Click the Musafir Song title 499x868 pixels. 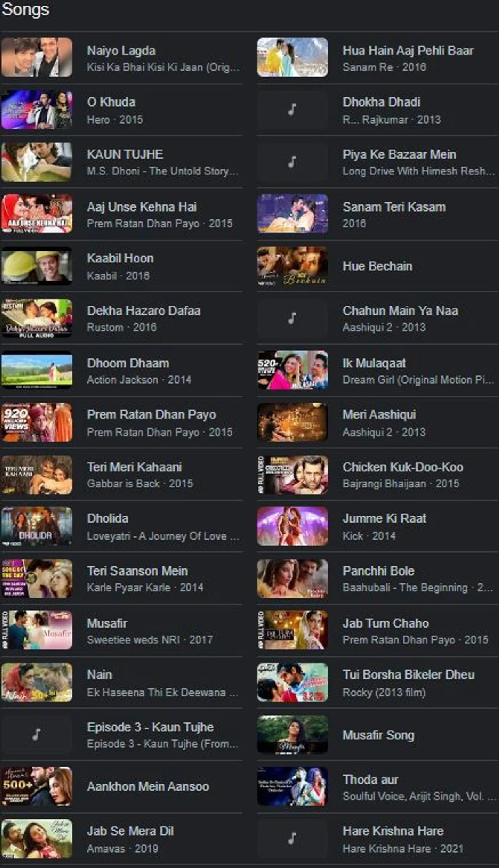(378, 735)
